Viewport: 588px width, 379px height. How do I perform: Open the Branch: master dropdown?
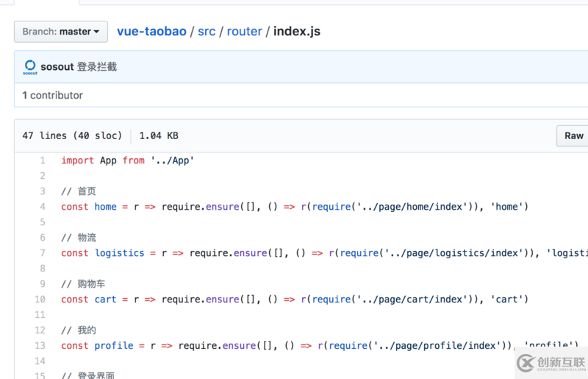tap(60, 32)
